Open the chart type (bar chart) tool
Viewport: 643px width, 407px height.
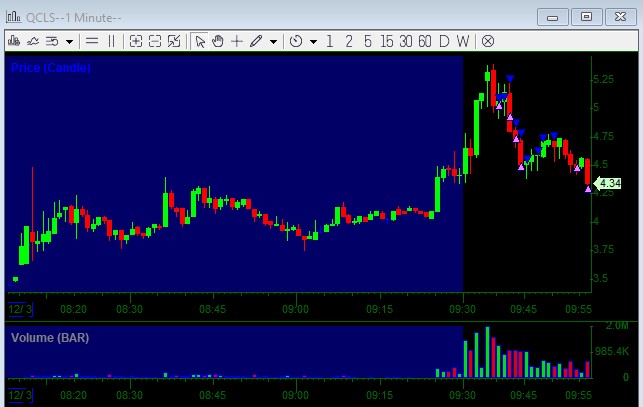click(x=14, y=41)
